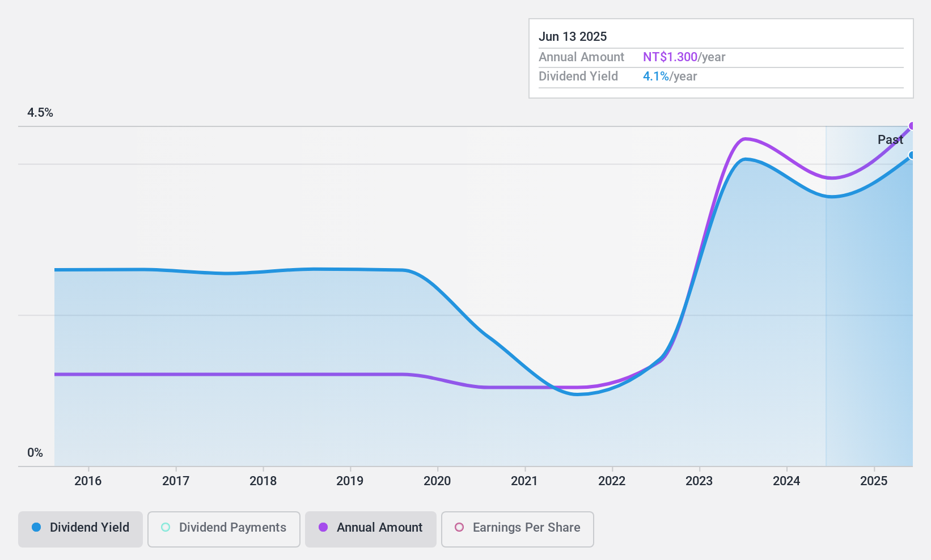Screen dimensions: 931x560
Task: Click the Past region label
Action: [890, 139]
